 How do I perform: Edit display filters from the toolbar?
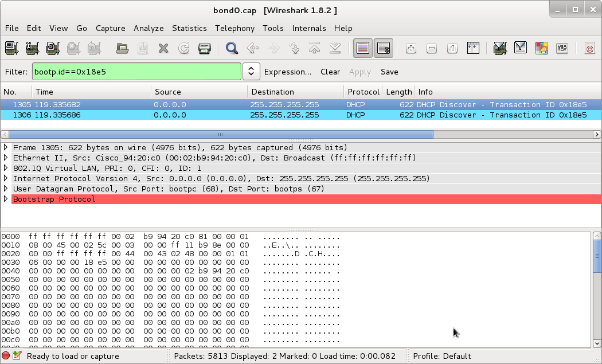(521, 48)
